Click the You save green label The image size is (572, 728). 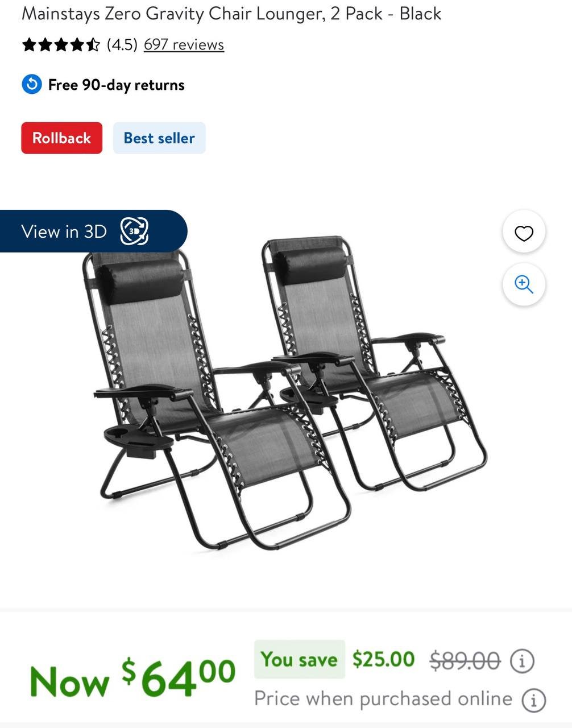(299, 660)
